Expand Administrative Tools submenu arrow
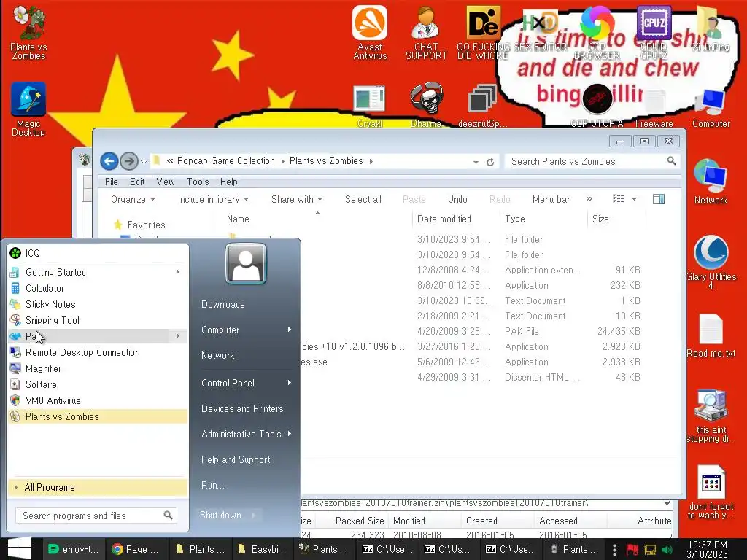 [289, 434]
